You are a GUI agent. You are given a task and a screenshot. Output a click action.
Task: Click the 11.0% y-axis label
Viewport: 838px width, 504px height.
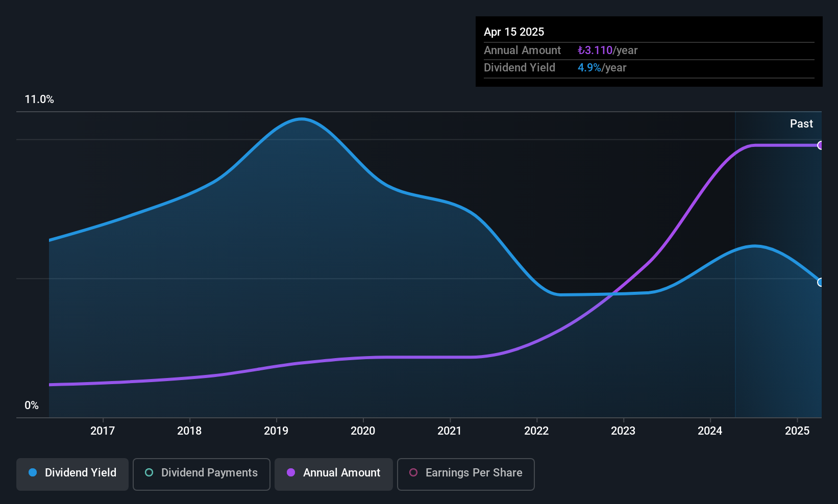pos(39,99)
